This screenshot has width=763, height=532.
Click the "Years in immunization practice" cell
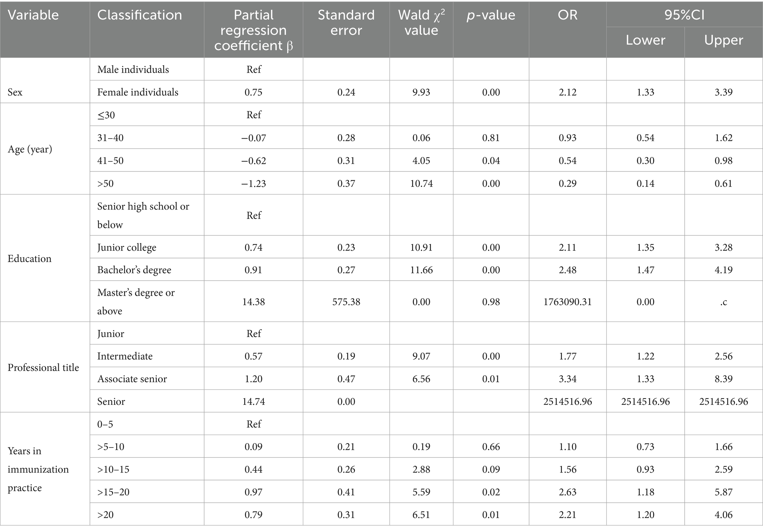38,469
